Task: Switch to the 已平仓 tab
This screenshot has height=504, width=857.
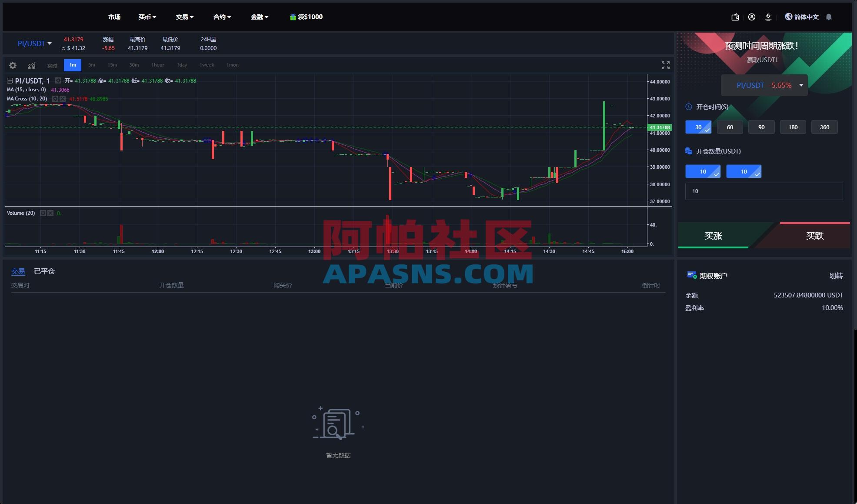Action: 44,271
